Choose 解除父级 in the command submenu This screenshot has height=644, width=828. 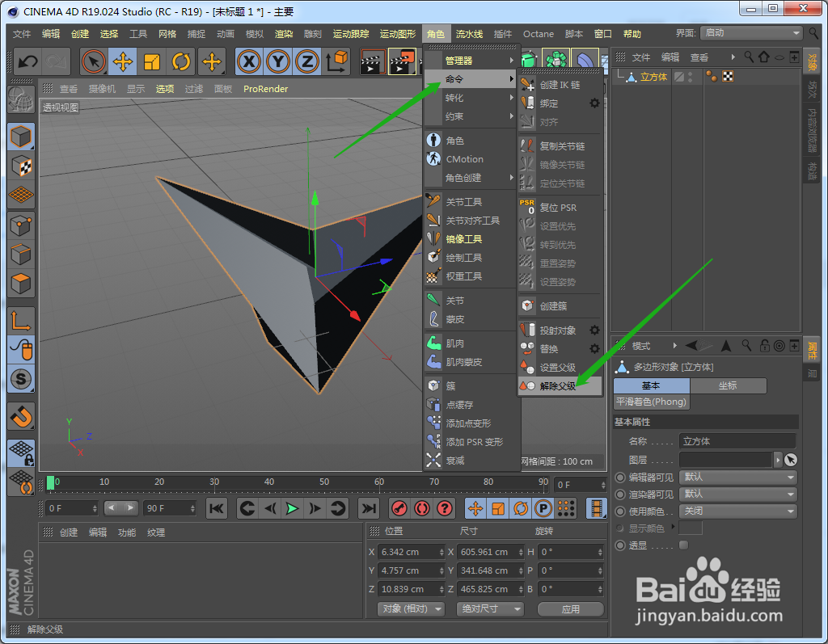pos(560,386)
